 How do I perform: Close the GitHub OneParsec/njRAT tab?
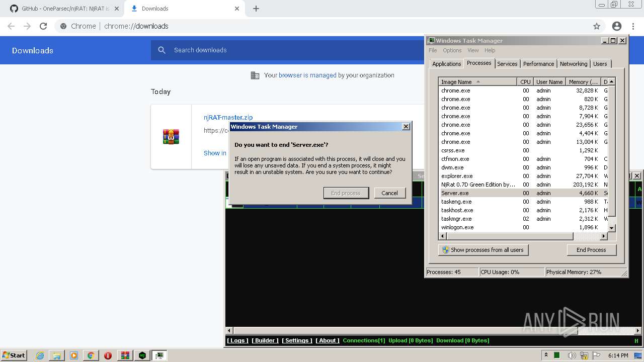[x=117, y=9]
